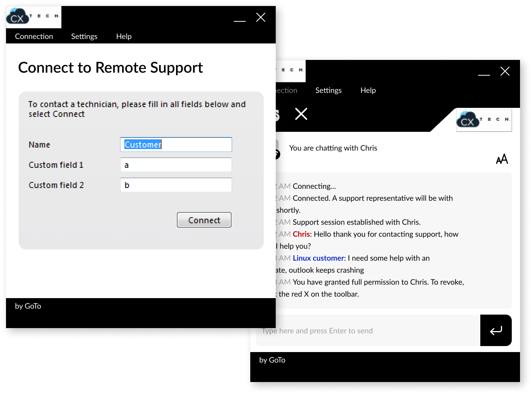Click the Name field containing Customer
This screenshot has width=532, height=394.
[x=176, y=145]
